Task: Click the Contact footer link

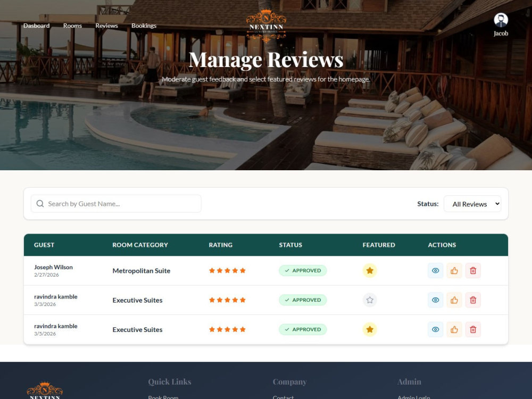Action: [x=284, y=397]
